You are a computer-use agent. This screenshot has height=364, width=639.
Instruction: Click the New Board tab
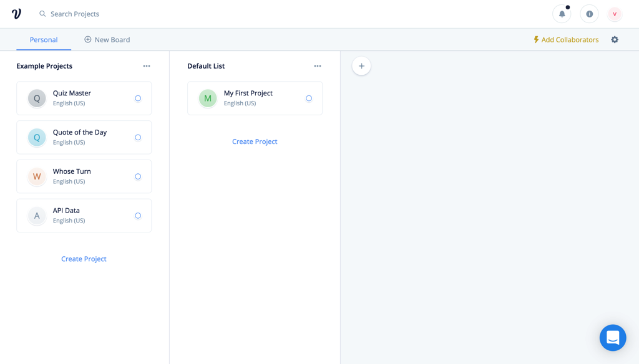coord(107,40)
